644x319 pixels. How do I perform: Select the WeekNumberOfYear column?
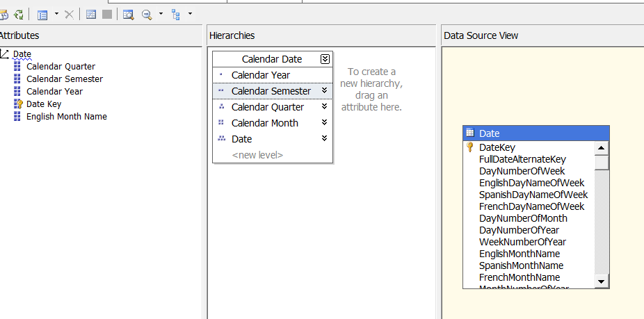(523, 243)
